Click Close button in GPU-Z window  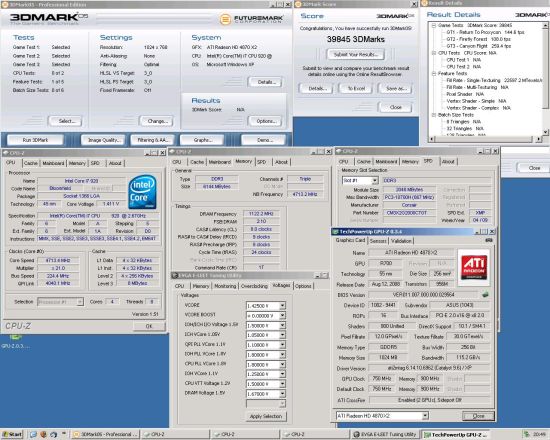(478, 416)
